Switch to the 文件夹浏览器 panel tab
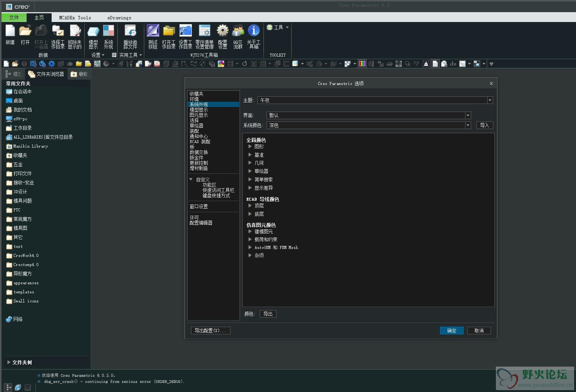The image size is (576, 392). (x=46, y=74)
